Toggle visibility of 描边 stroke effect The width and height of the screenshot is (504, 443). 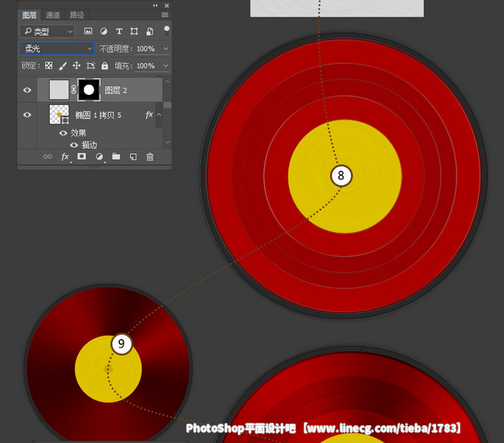(x=74, y=145)
